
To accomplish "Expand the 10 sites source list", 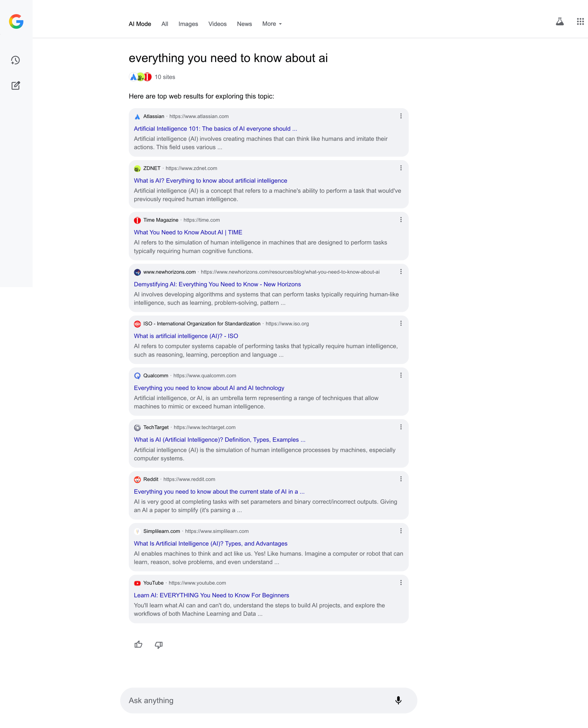I will coord(152,77).
